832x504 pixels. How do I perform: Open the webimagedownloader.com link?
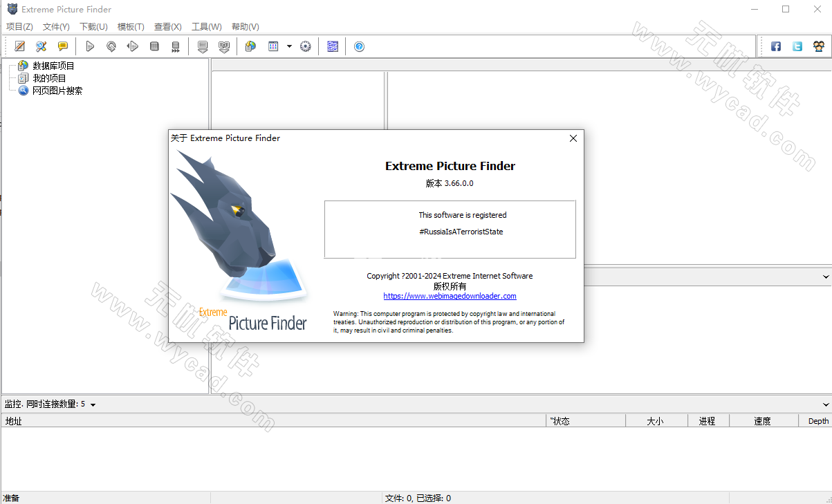450,296
